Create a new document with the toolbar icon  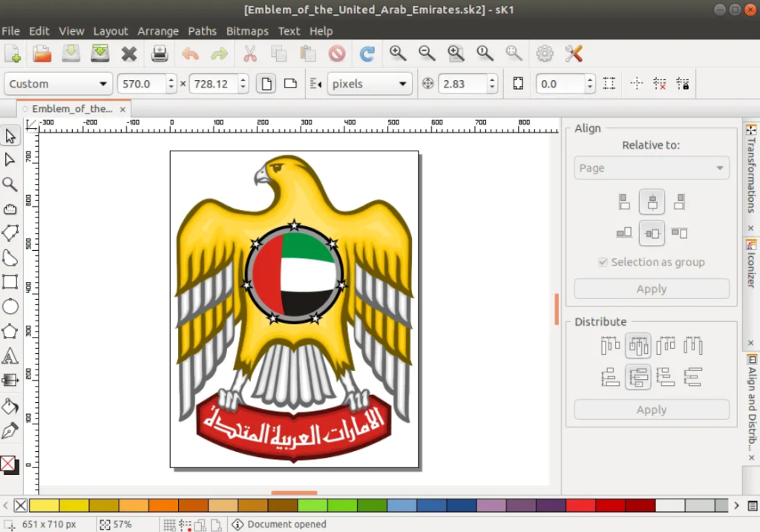click(x=13, y=53)
